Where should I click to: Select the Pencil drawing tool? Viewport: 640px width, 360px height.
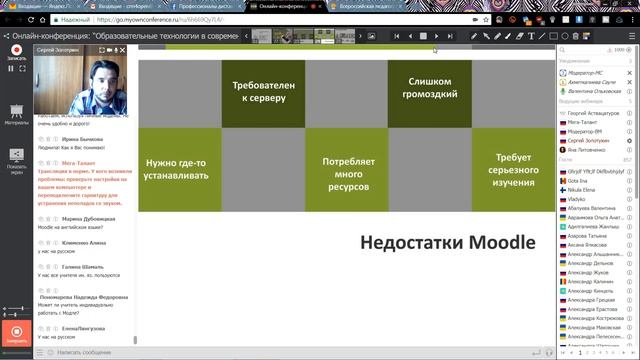click(x=473, y=36)
